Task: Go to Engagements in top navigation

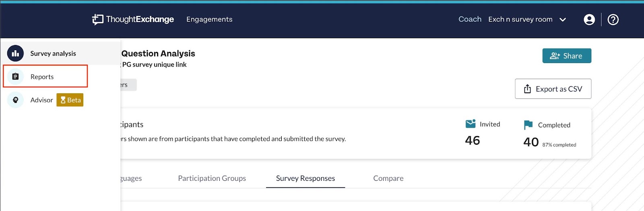Action: [209, 19]
